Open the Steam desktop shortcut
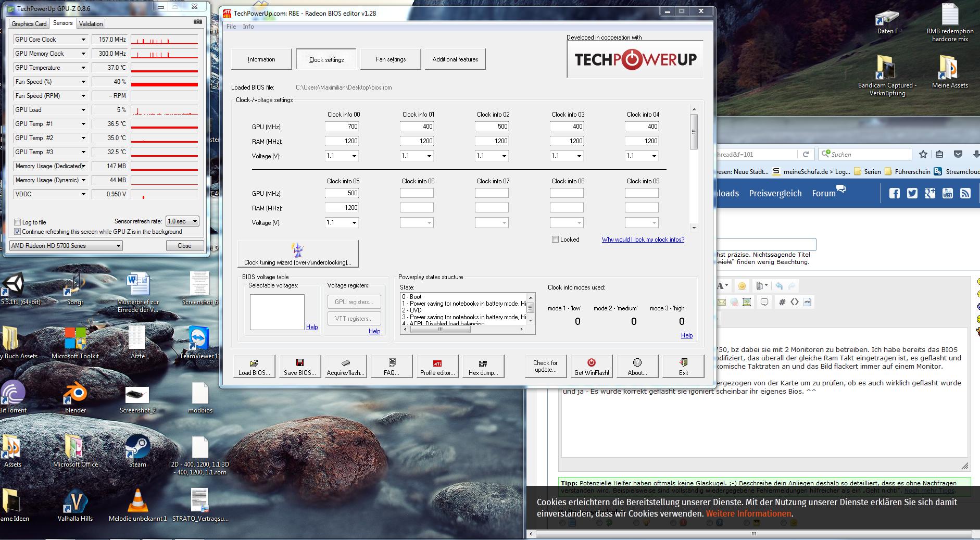Screen dimensions: 980x540 (137, 451)
